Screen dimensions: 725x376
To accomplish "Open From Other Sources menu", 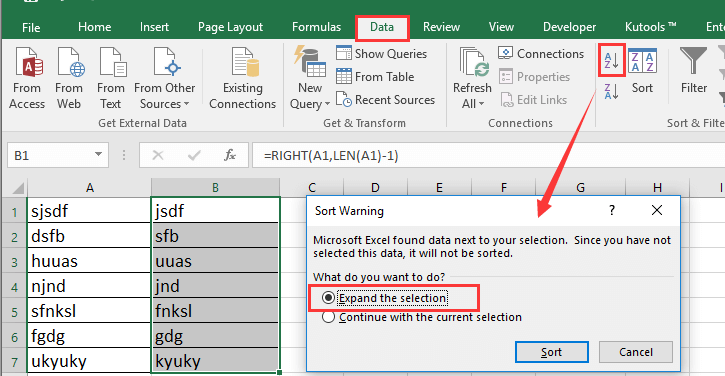I will (165, 78).
